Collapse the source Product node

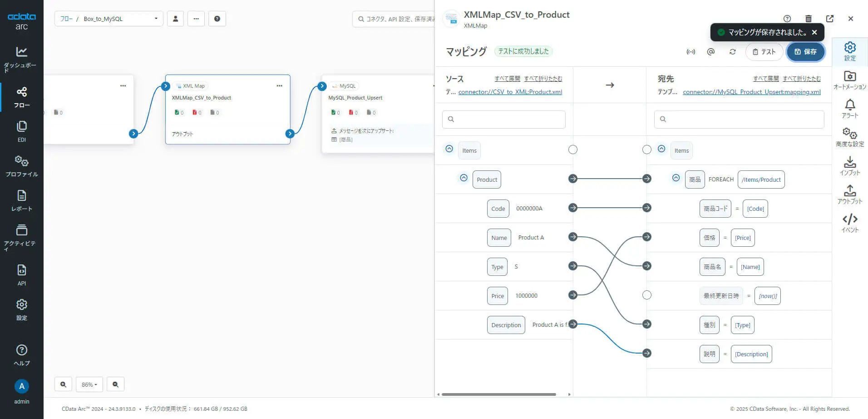coord(464,178)
